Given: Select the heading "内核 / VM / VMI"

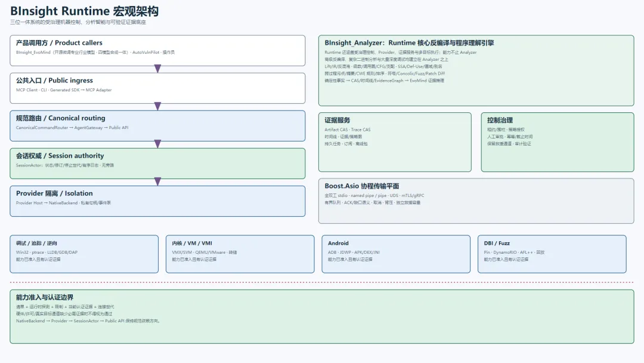Looking at the screenshot, I should (x=192, y=244).
